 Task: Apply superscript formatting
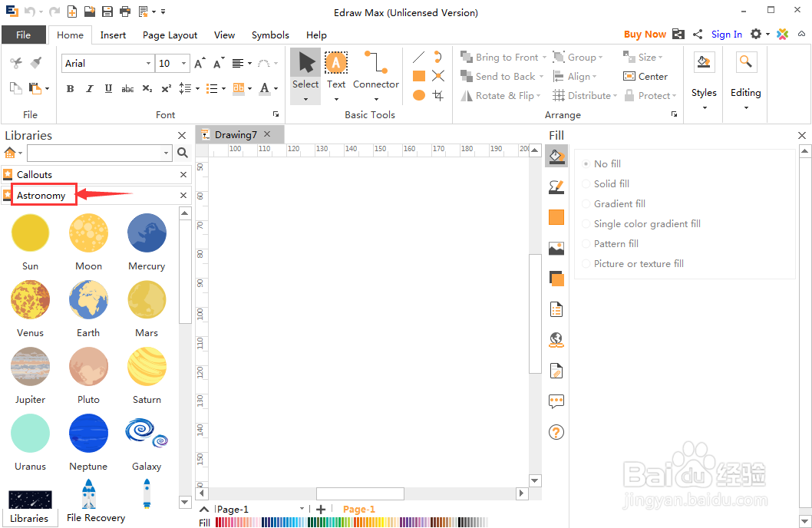click(167, 88)
